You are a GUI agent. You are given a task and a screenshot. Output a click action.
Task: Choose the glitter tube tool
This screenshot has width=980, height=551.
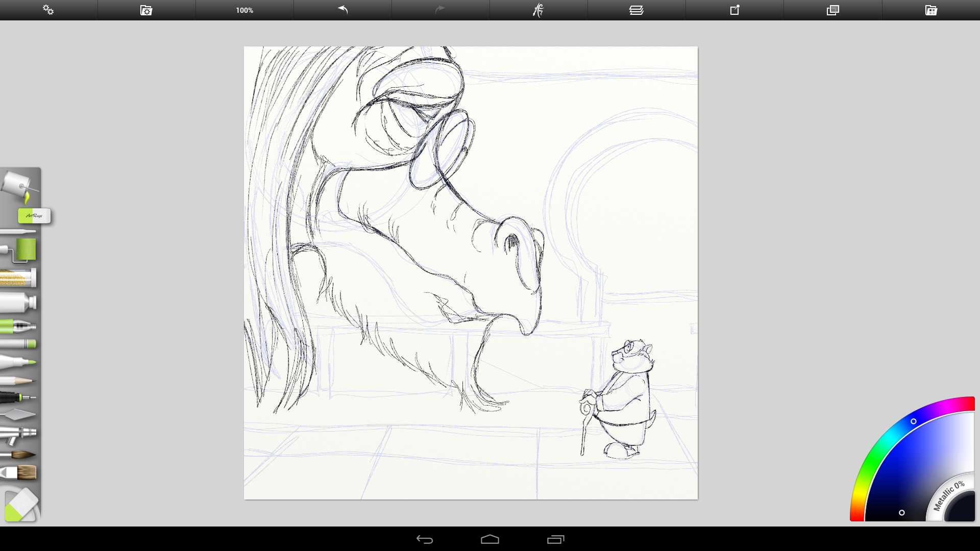pos(18,278)
